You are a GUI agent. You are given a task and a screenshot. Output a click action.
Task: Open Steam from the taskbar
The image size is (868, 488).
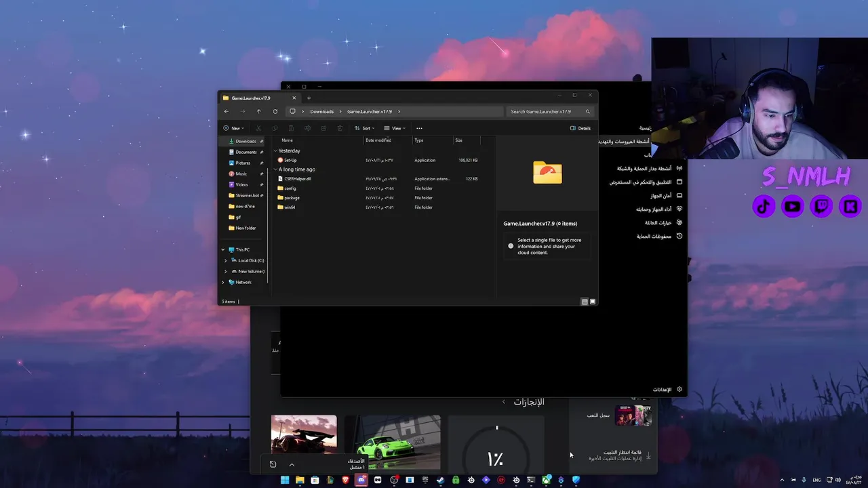click(440, 480)
